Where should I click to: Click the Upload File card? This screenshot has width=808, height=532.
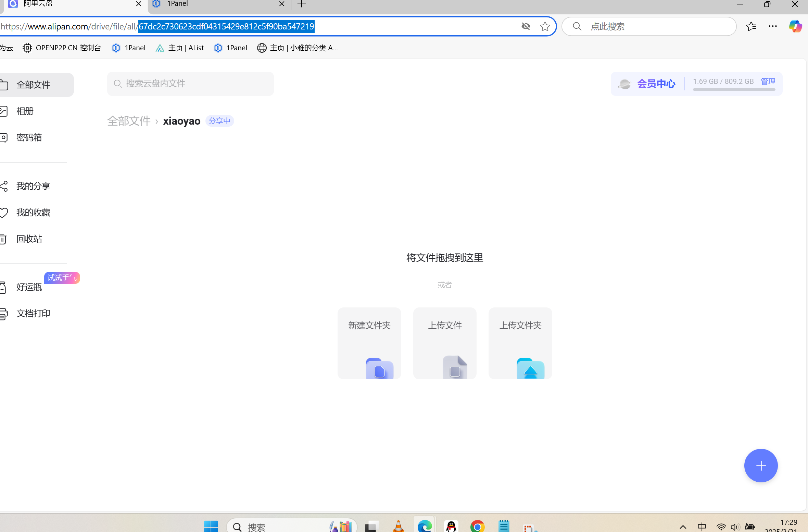444,343
